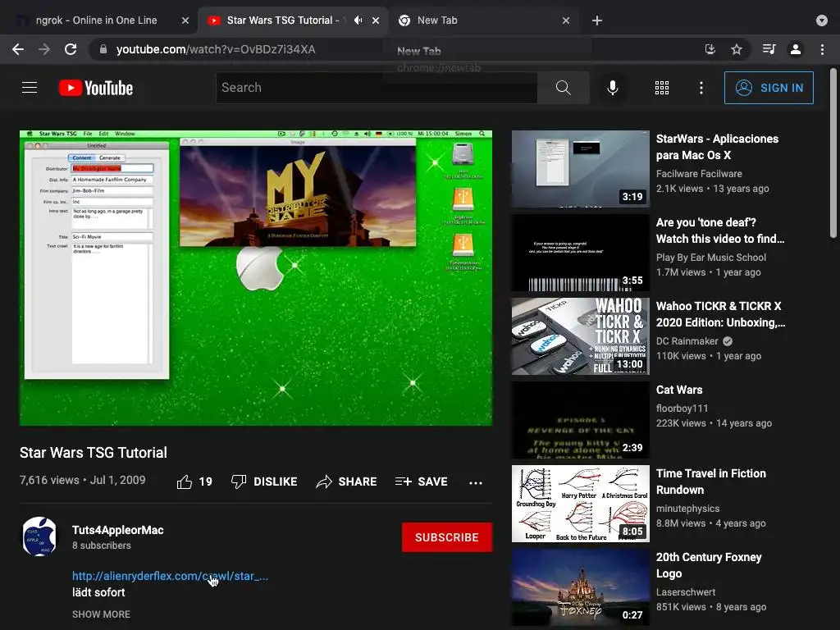Open the tab search dropdown arrow
840x630 pixels.
coord(822,21)
